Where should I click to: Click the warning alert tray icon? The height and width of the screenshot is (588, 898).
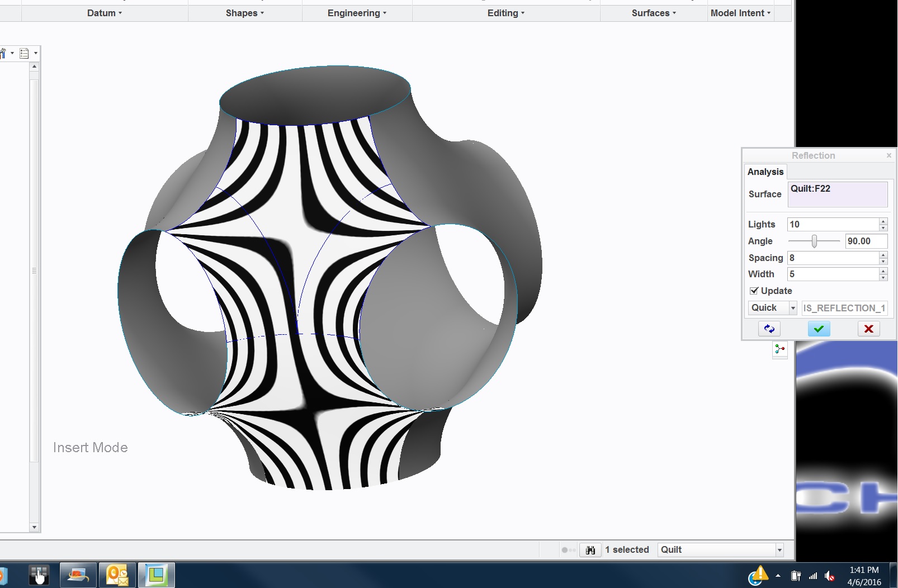coord(758,575)
